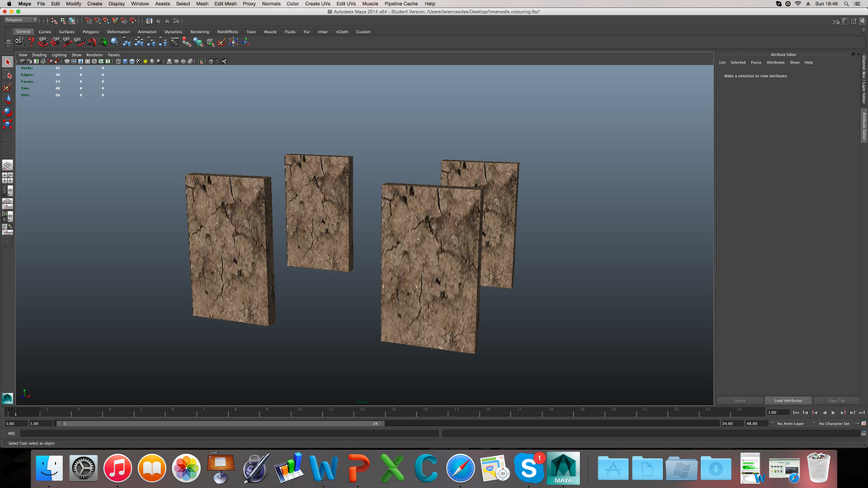Toggle textured display checker icon in viewport
The height and width of the screenshot is (488, 868).
coord(138,61)
